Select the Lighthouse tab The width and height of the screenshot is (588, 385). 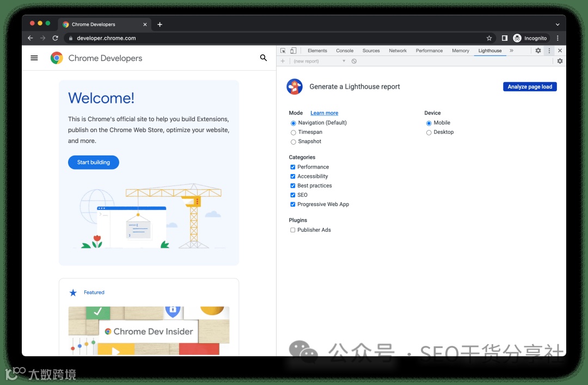point(490,51)
